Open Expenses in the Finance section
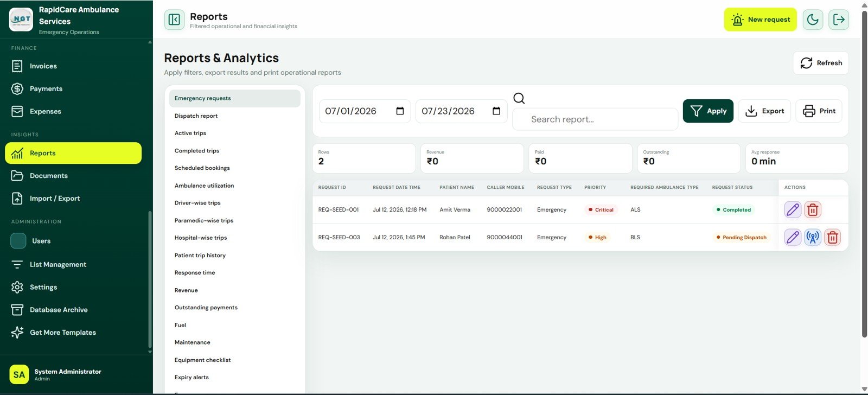 point(73,111)
